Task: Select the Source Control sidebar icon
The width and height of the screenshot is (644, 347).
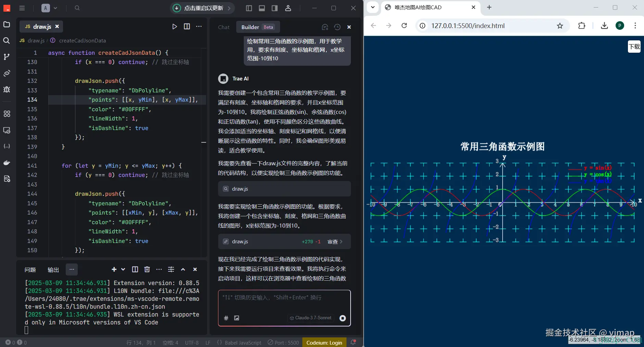Action: pyautogui.click(x=6, y=57)
